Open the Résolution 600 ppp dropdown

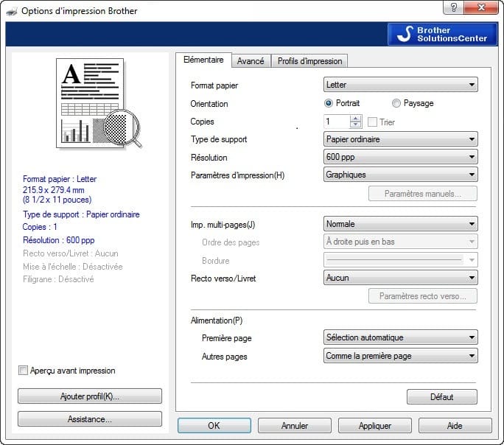click(401, 157)
